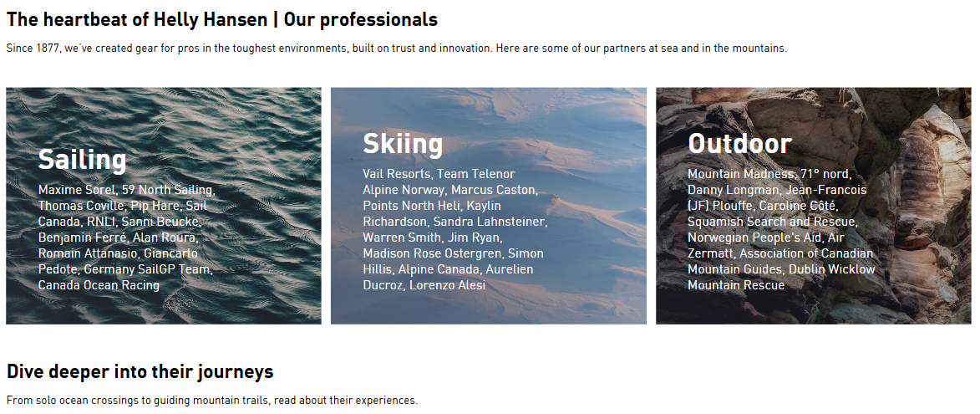Select the Outdoor card heading
Viewport: 980px width, 414px height.
[739, 144]
